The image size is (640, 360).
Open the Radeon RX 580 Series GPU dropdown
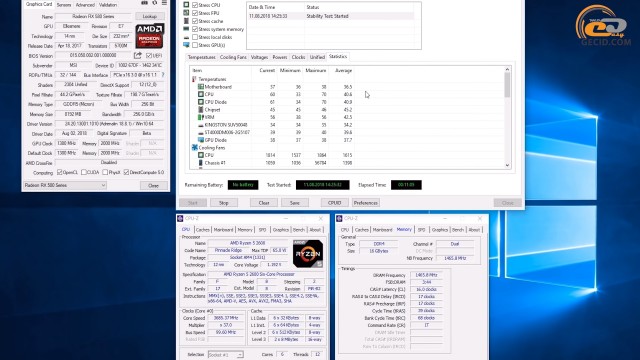coord(65,185)
